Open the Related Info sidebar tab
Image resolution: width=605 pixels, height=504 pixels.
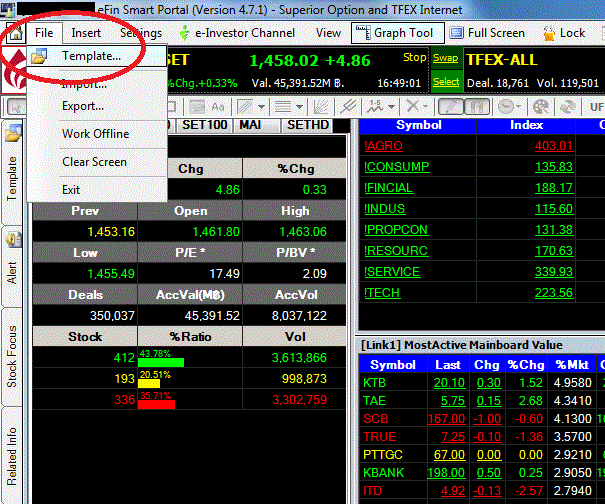point(12,456)
